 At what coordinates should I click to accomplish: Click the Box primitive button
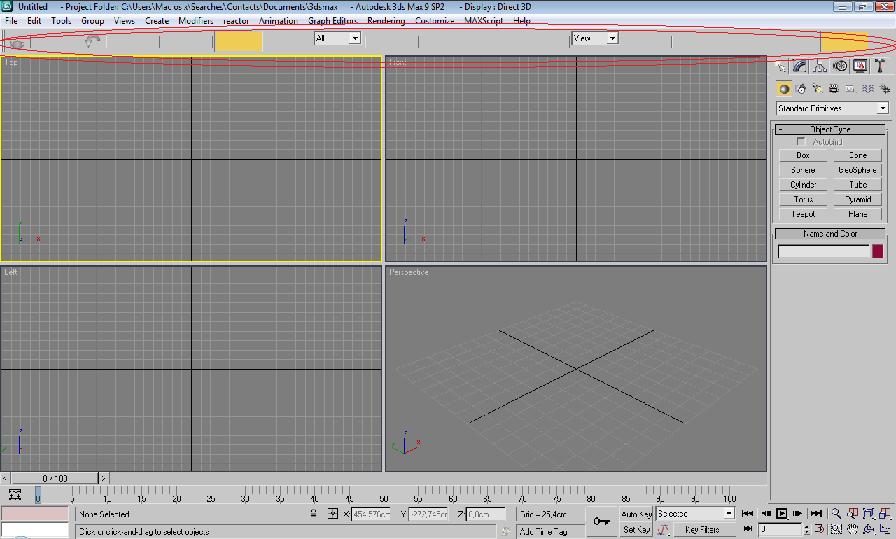coord(803,155)
